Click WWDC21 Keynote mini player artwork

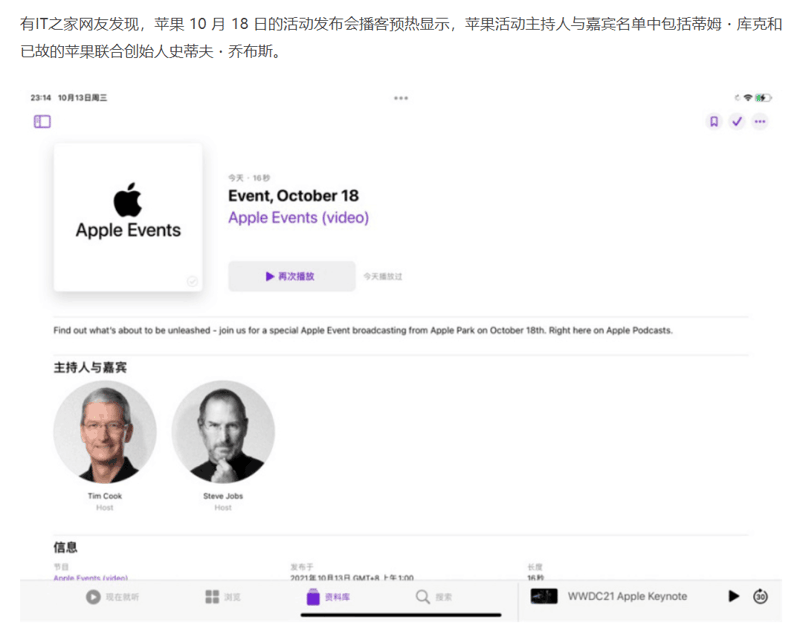pos(544,596)
